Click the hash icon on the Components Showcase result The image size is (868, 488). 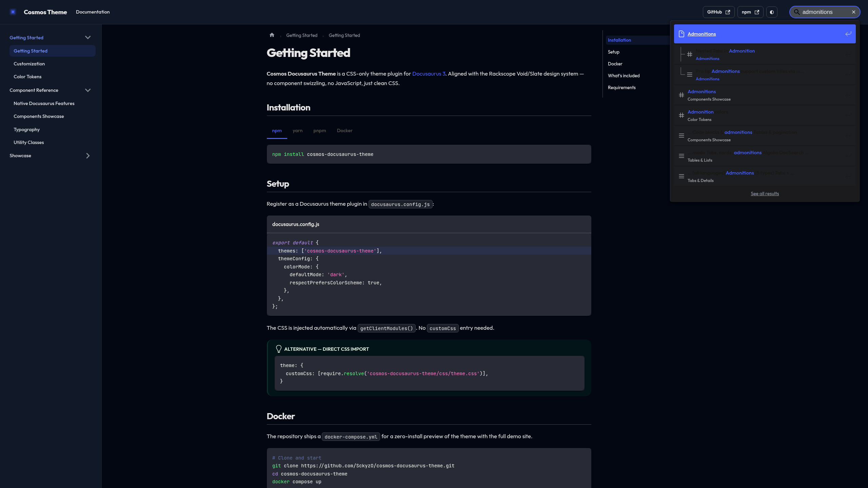tap(682, 95)
